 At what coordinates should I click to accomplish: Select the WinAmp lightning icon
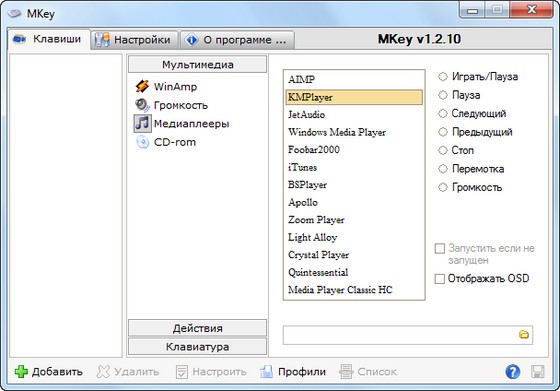[142, 86]
